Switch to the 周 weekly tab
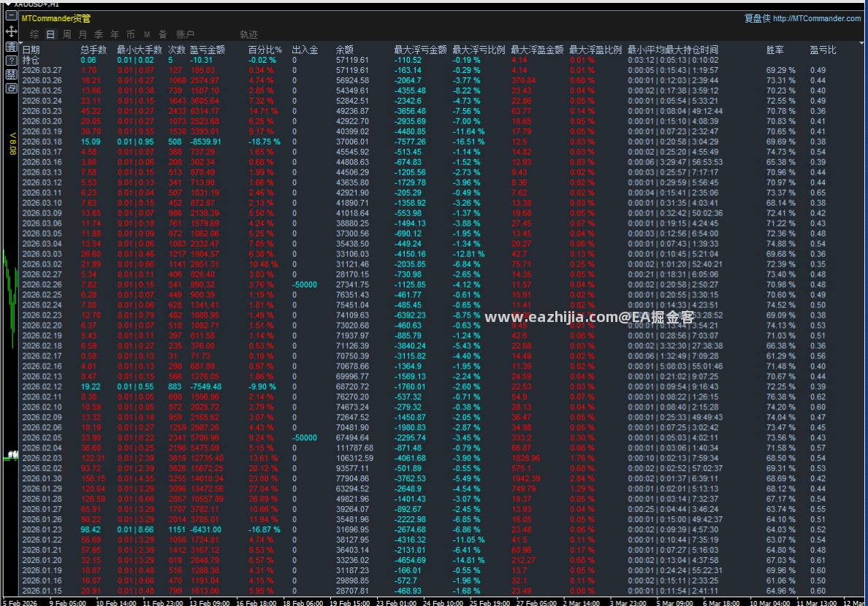This screenshot has height=606, width=868. click(x=66, y=34)
